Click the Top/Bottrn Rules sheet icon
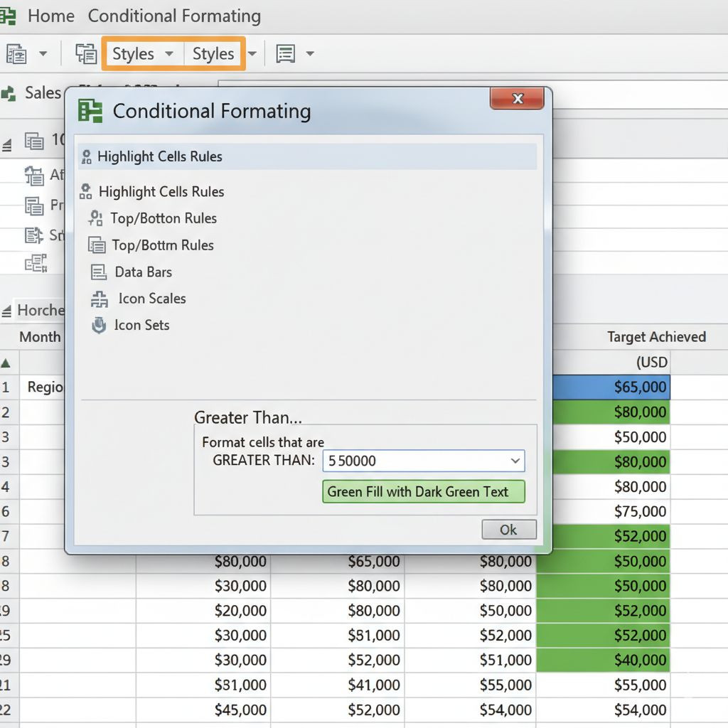The image size is (728, 728). click(97, 245)
